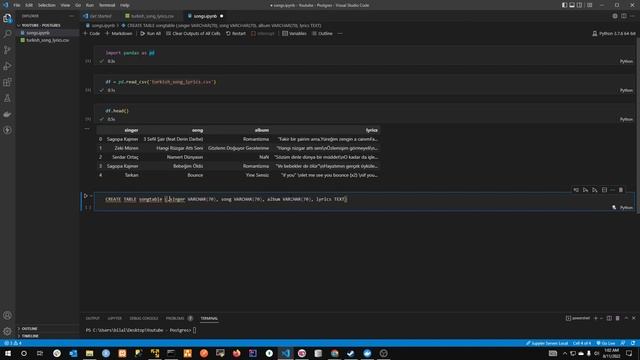Open Customize Layout button in title bar
The width and height of the screenshot is (640, 360).
[590, 5]
